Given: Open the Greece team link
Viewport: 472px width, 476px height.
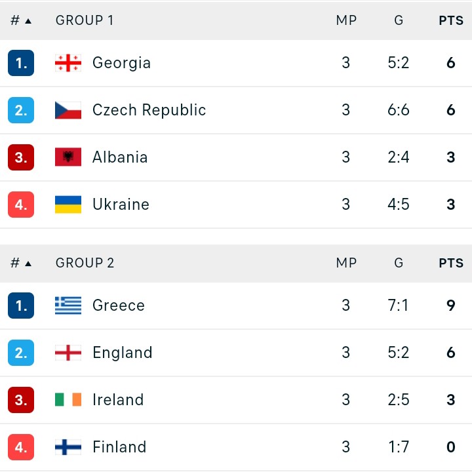Looking at the screenshot, I should tap(119, 306).
